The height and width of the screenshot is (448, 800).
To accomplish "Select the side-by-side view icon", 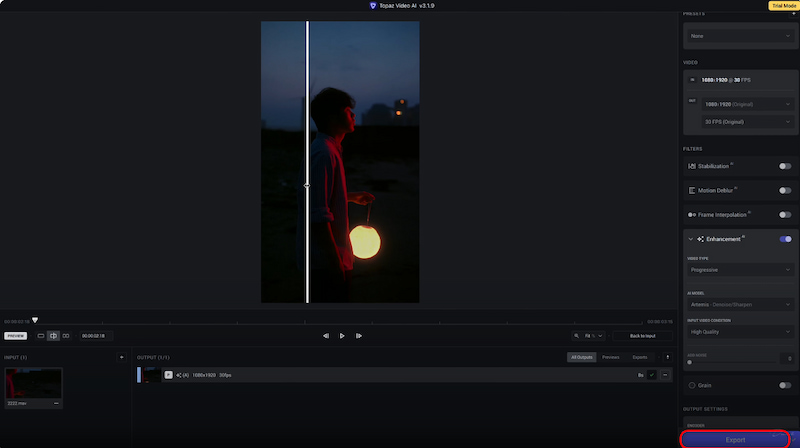I will 66,336.
